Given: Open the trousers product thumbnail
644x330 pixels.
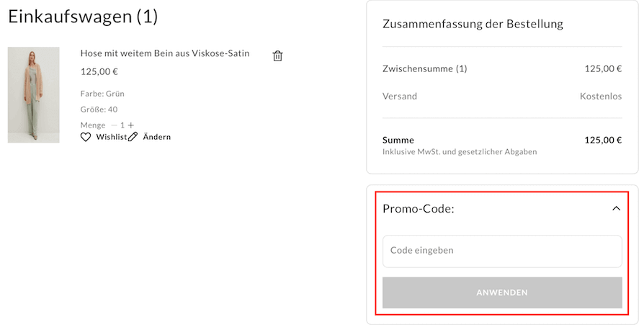Looking at the screenshot, I should coord(34,95).
